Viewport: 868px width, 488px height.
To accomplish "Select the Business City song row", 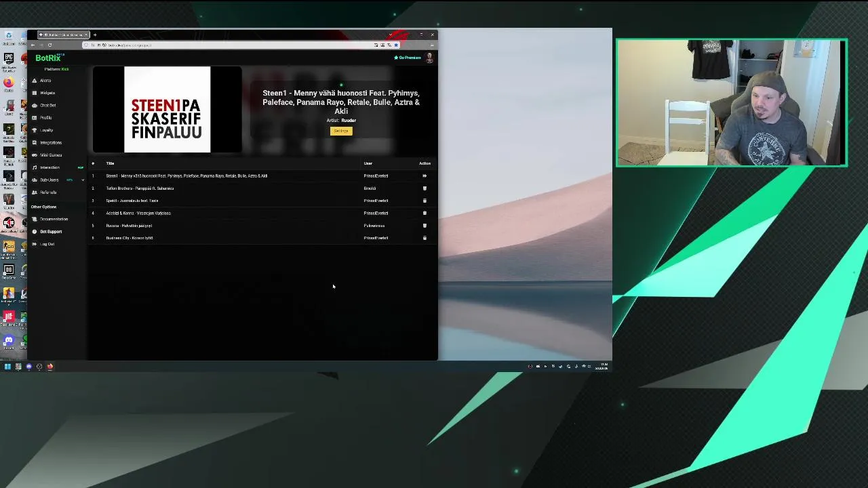I will pyautogui.click(x=262, y=238).
